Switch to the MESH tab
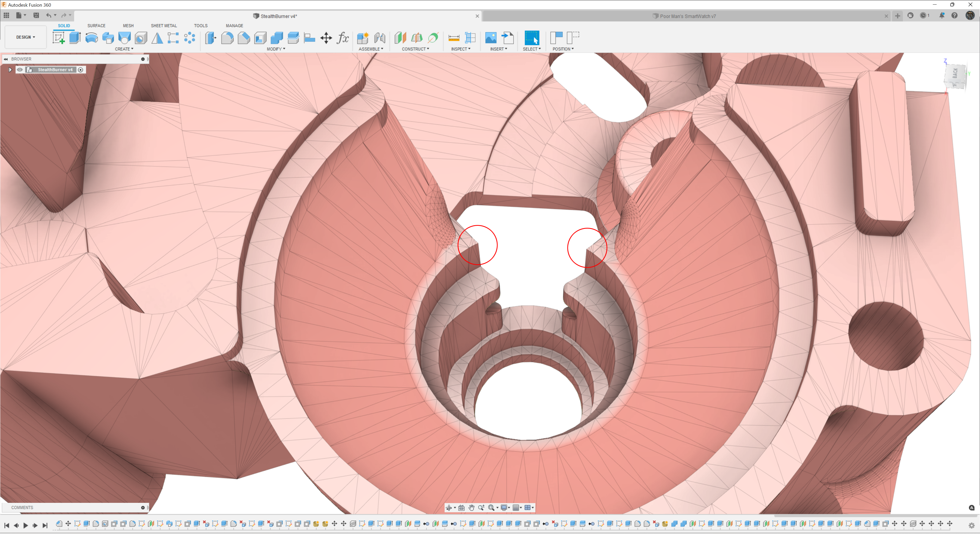The height and width of the screenshot is (536, 980). pyautogui.click(x=128, y=26)
